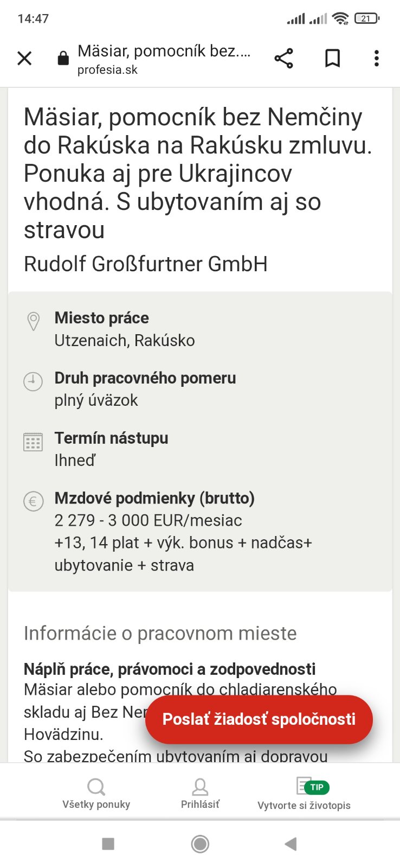The width and height of the screenshot is (400, 868).
Task: Tap the company name Rudolf Großfurtner GmbH
Action: pos(146,264)
